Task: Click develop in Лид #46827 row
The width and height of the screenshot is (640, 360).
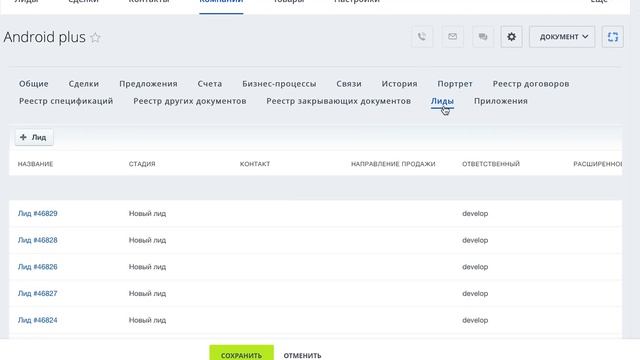Action: click(475, 293)
